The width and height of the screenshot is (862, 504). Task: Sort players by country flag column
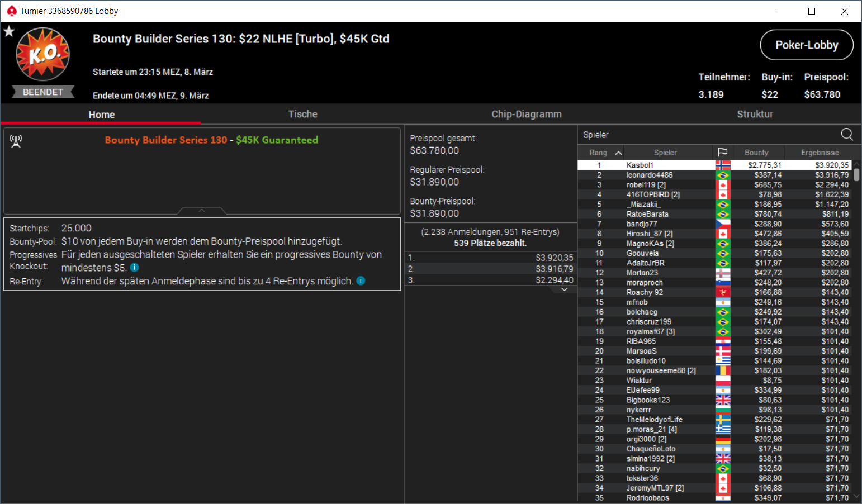click(722, 153)
